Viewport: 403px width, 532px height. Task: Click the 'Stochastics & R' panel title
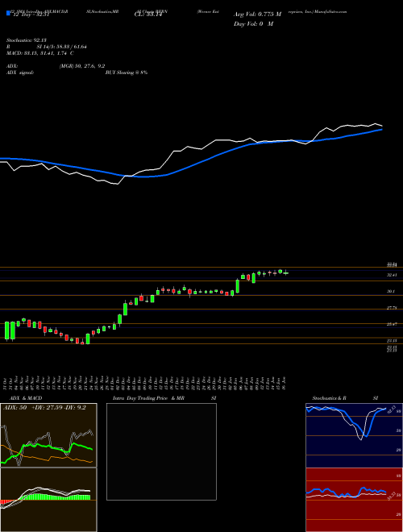coord(329,398)
